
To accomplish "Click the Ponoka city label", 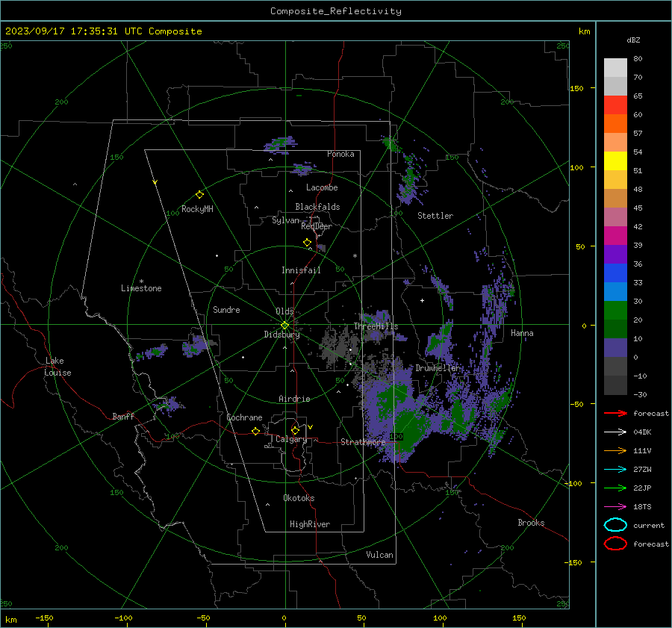I will (x=340, y=154).
